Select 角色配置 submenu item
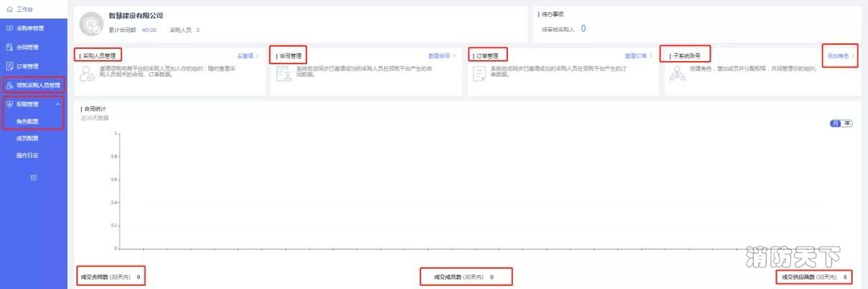868x289 pixels. point(27,121)
